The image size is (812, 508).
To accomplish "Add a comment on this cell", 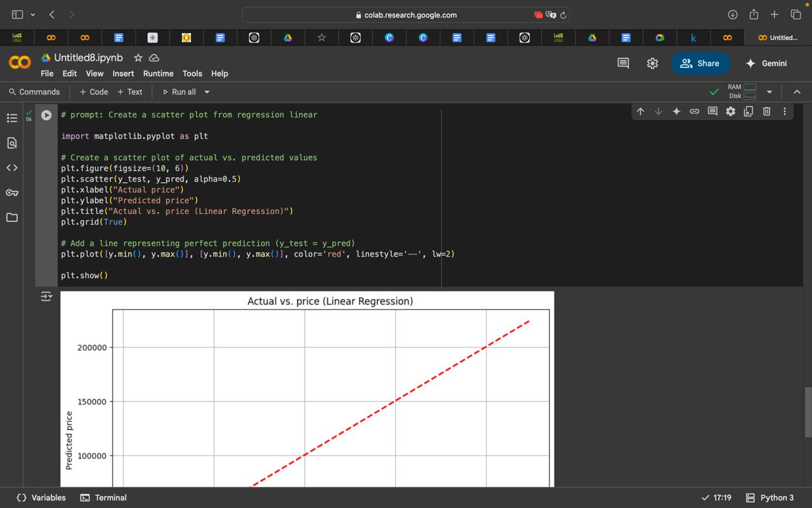I will 712,111.
